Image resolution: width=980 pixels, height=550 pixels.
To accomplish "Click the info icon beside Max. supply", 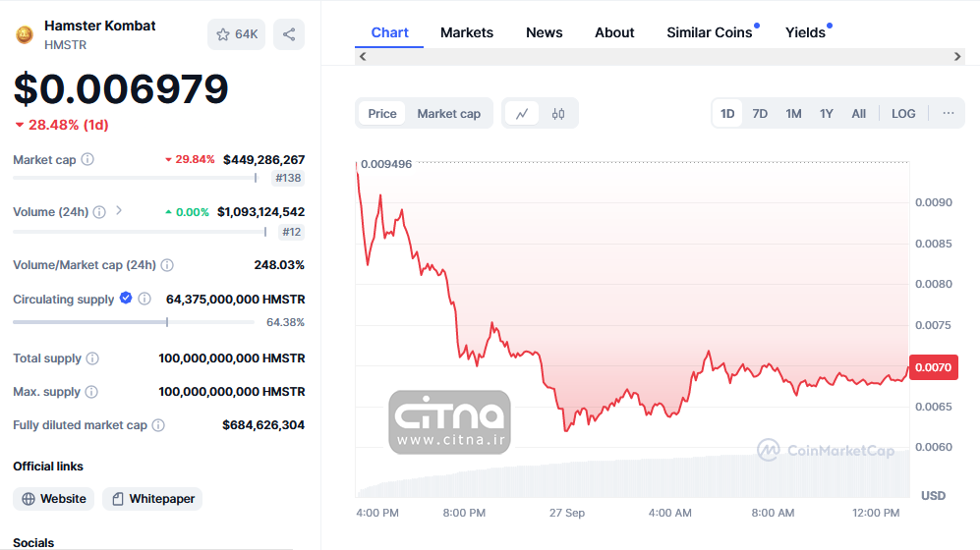I will tap(91, 392).
